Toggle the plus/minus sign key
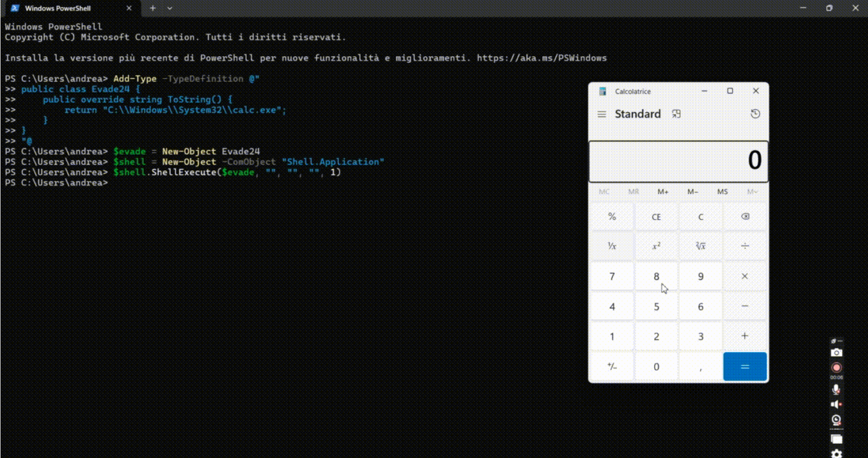The image size is (868, 458). coord(612,366)
